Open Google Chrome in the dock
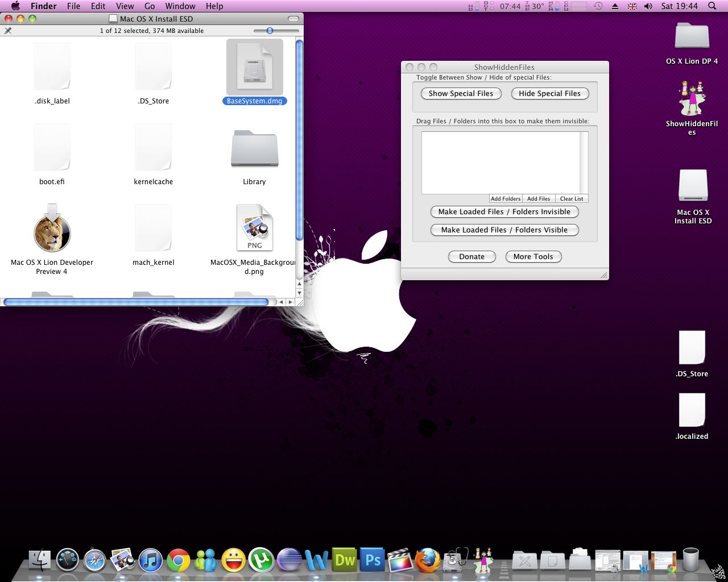Screen dimensions: 728x582 [178, 560]
